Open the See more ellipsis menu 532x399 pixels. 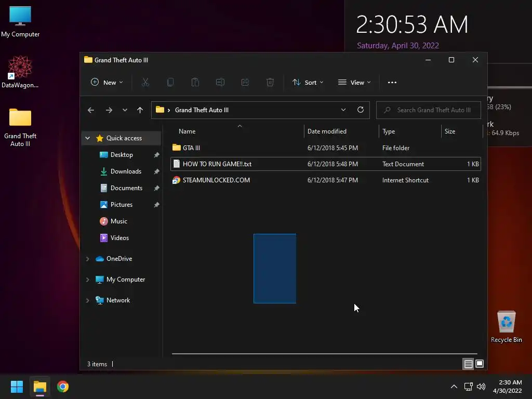pyautogui.click(x=392, y=83)
